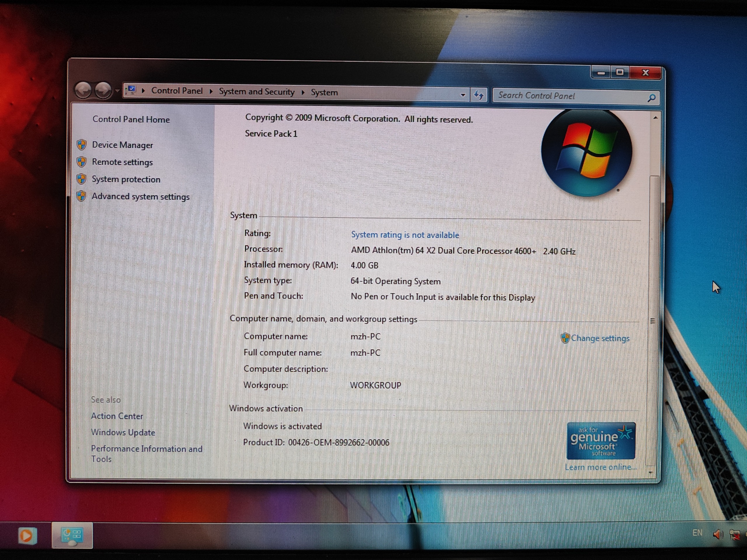The width and height of the screenshot is (747, 560).
Task: Open the address bar history dropdown
Action: click(463, 95)
